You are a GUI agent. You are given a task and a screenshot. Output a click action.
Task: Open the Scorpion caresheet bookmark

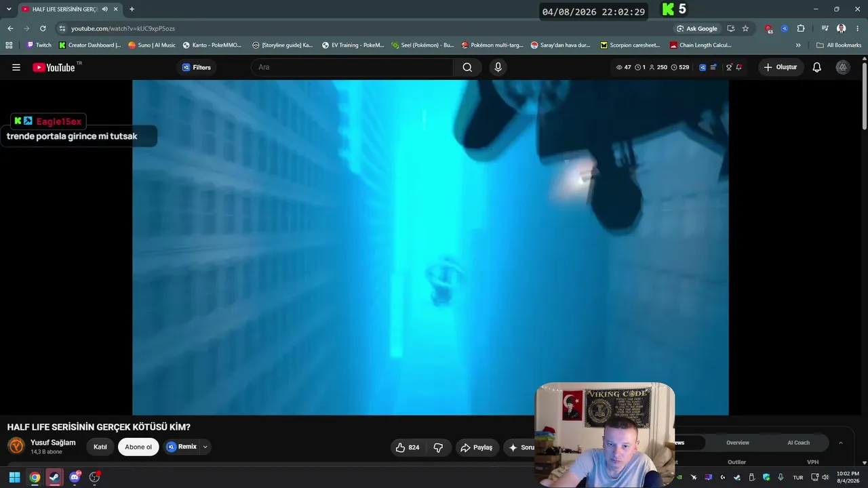pos(630,45)
